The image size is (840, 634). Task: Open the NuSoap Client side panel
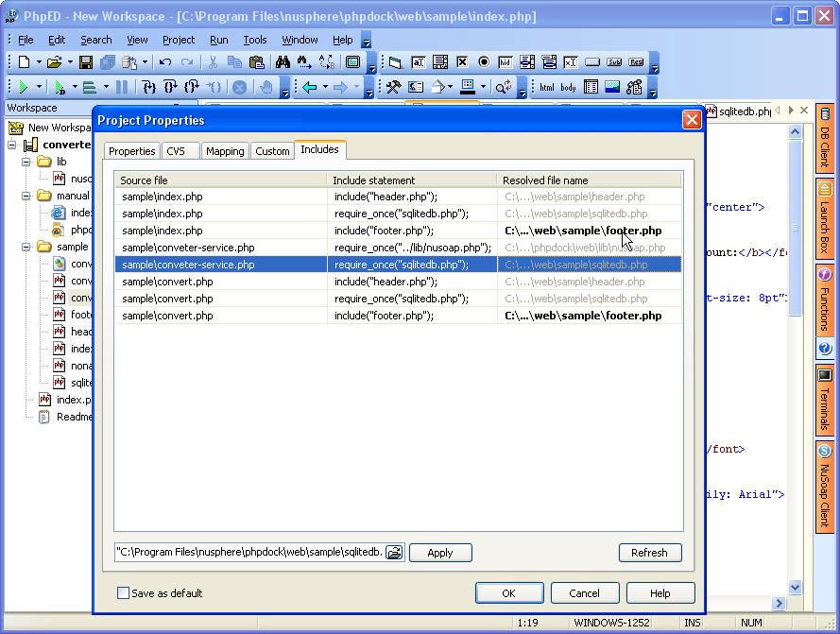825,488
